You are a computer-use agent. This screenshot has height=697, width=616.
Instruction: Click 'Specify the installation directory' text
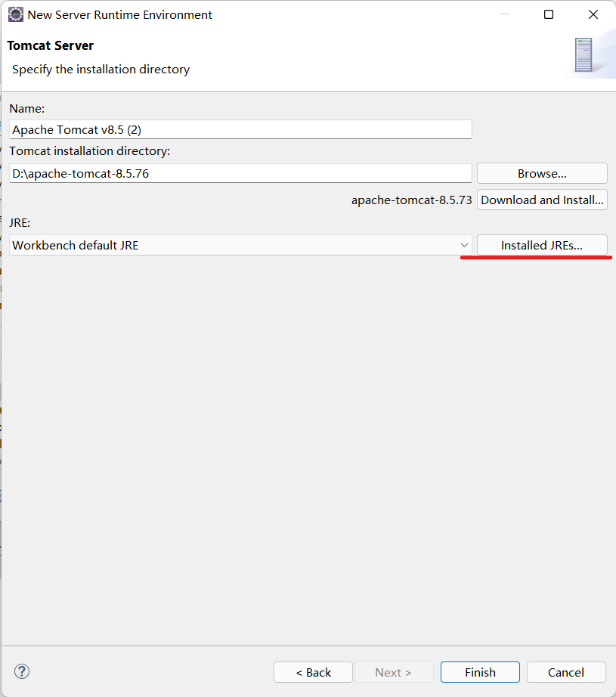coord(101,70)
